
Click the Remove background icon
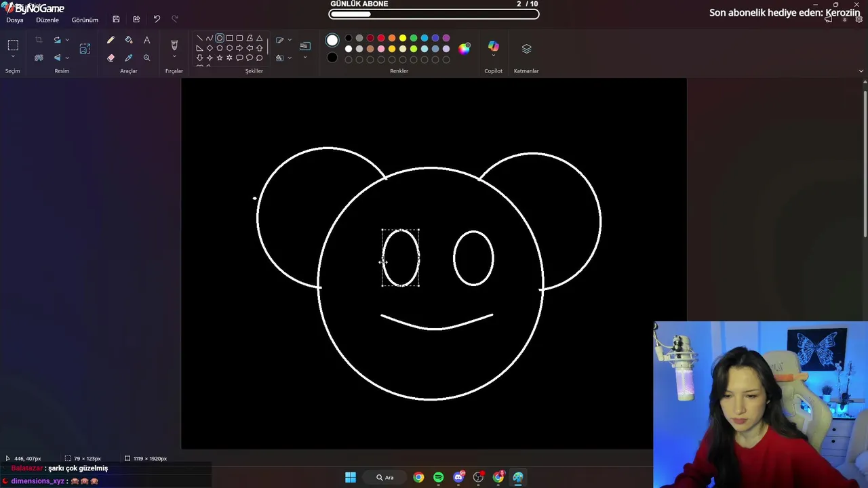click(39, 58)
